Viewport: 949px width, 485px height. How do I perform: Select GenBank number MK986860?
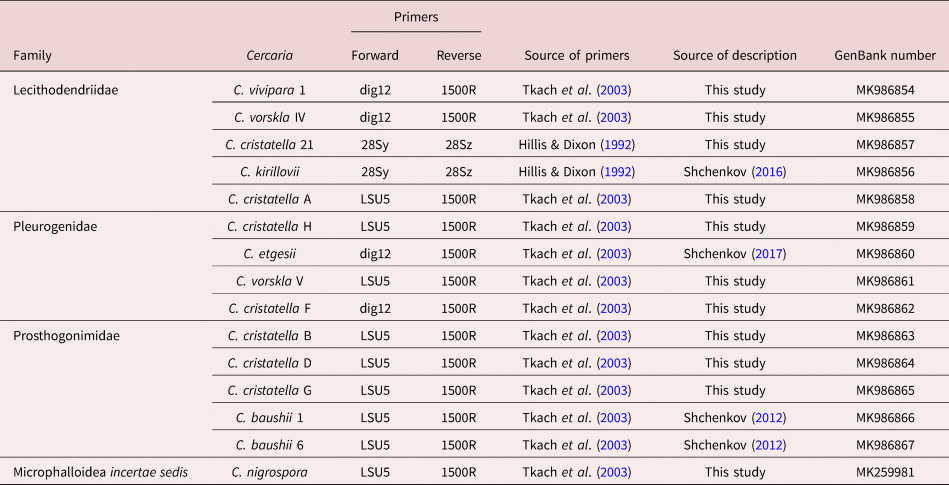coord(885,254)
